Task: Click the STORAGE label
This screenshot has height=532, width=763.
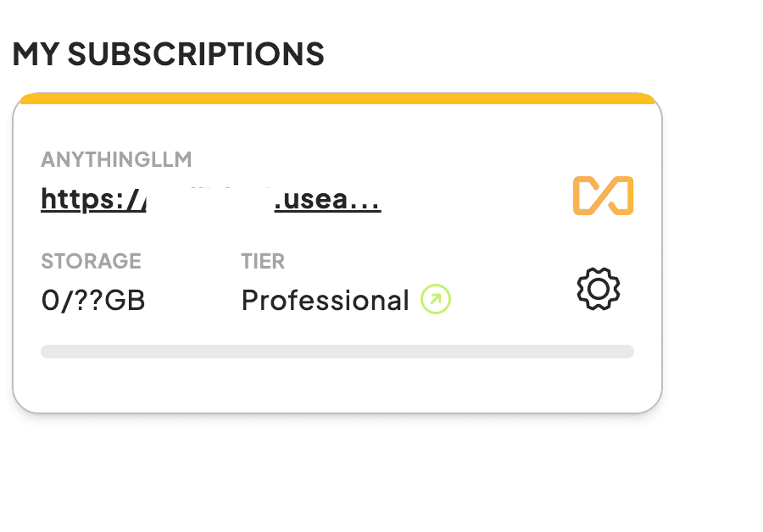Action: [91, 261]
